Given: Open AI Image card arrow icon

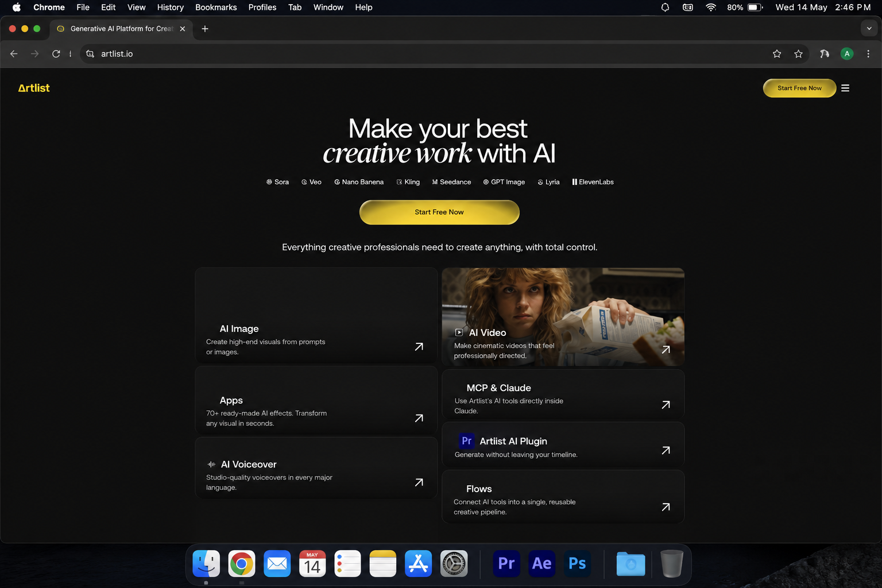Looking at the screenshot, I should (419, 347).
